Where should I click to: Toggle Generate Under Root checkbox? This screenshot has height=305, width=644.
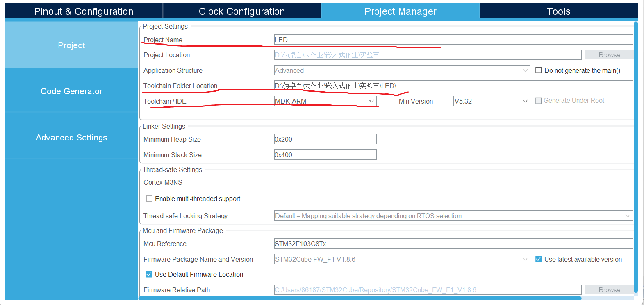(x=539, y=100)
